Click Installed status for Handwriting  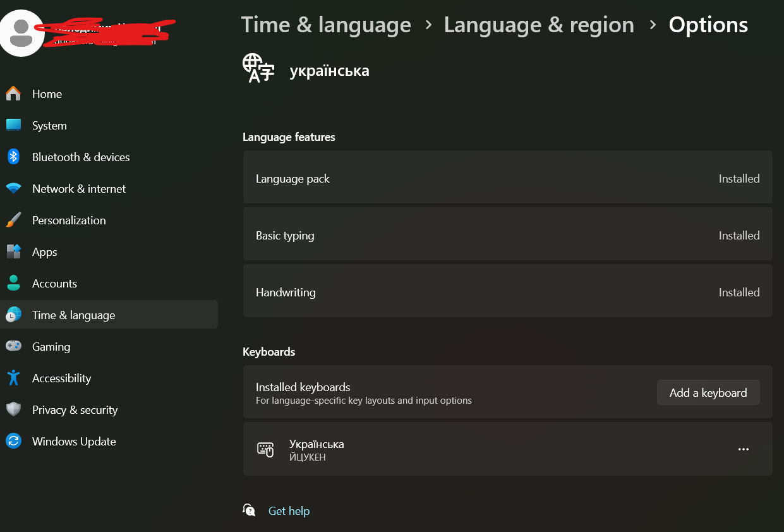coord(739,293)
